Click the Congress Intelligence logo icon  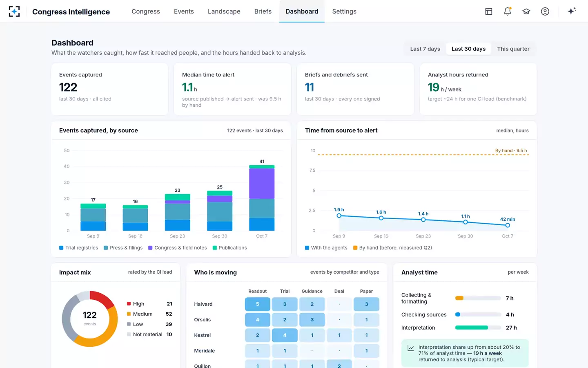pyautogui.click(x=14, y=11)
